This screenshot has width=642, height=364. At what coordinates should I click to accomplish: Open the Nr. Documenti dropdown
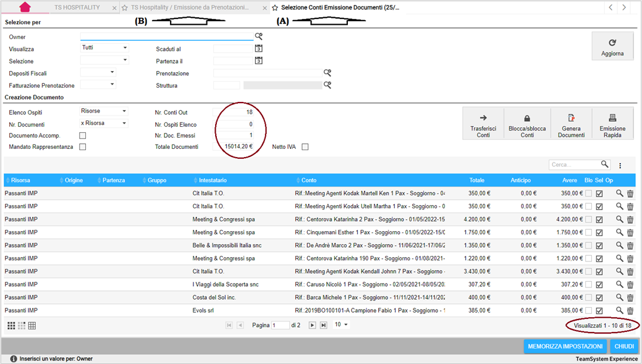point(104,123)
